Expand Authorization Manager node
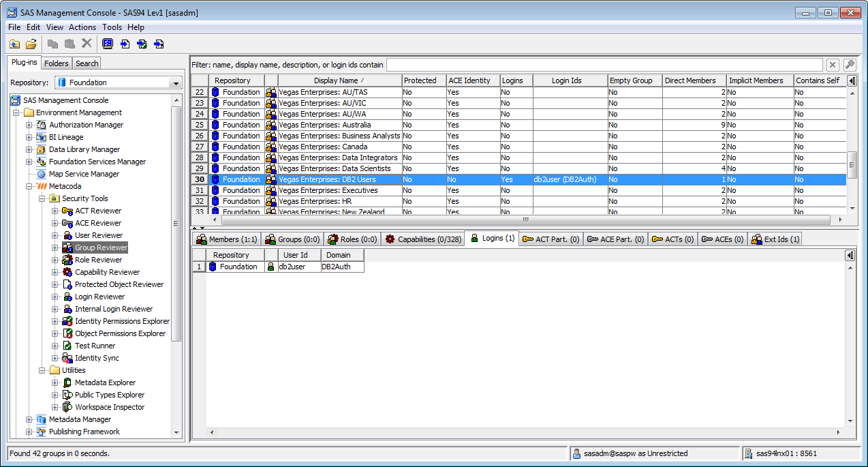 [x=29, y=125]
